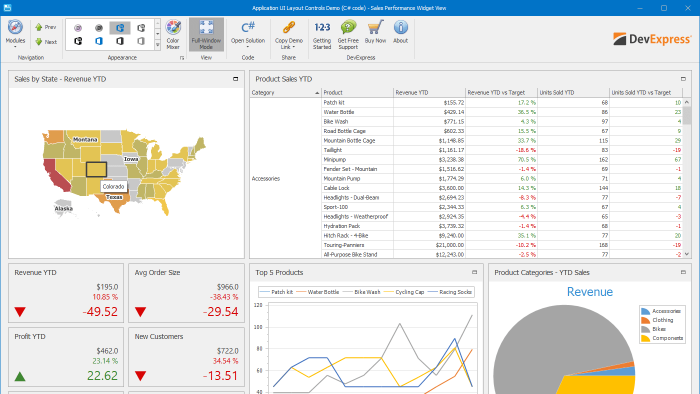This screenshot has height=394, width=700.
Task: Click the Buy Now cart icon
Action: tap(375, 28)
